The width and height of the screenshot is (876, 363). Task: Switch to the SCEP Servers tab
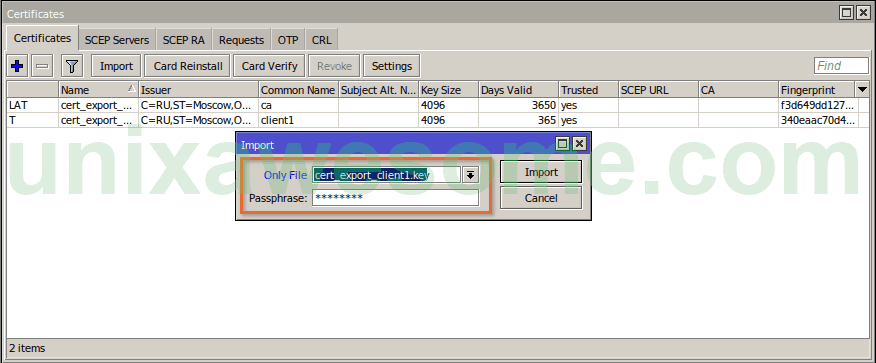pyautogui.click(x=117, y=40)
